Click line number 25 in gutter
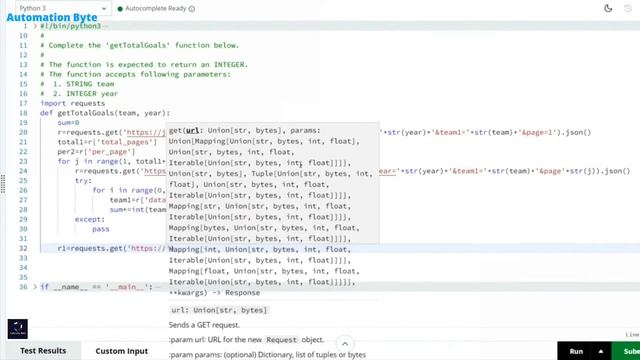The image size is (640, 360). point(23,181)
